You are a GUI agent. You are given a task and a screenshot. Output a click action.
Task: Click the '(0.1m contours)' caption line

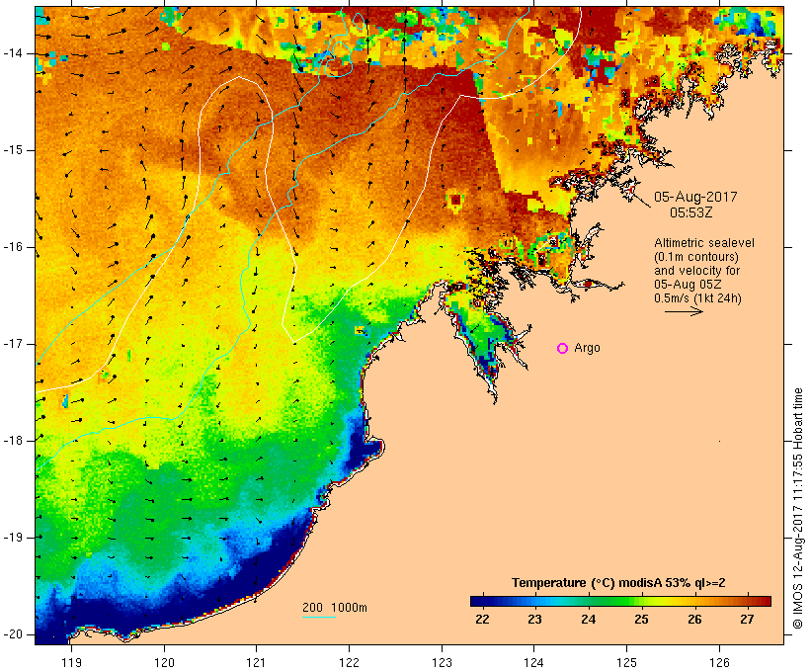[x=696, y=257]
